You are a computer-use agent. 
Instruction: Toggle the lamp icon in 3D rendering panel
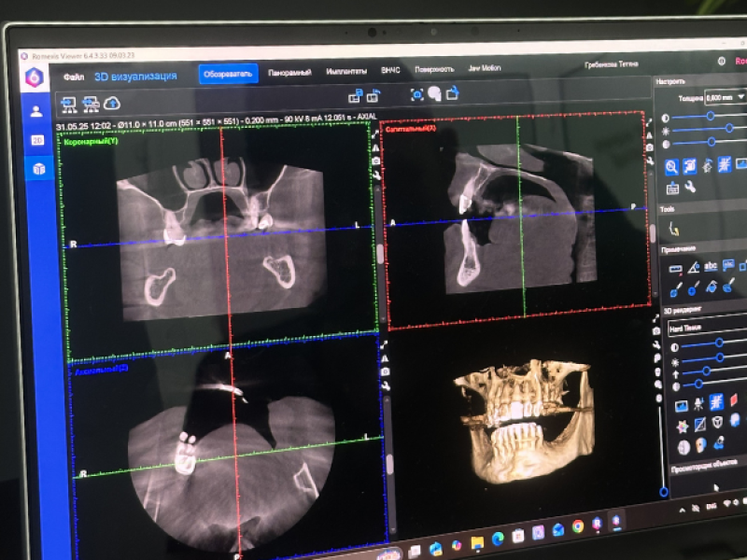tap(698, 404)
